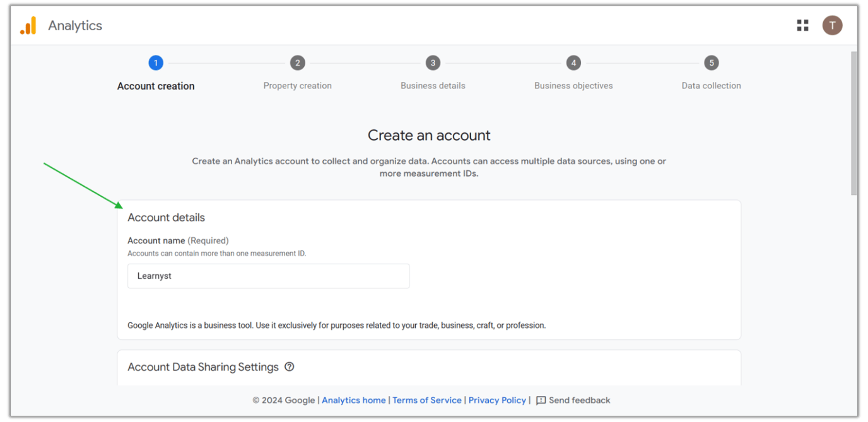Click the Business objectives step circle

(x=573, y=62)
